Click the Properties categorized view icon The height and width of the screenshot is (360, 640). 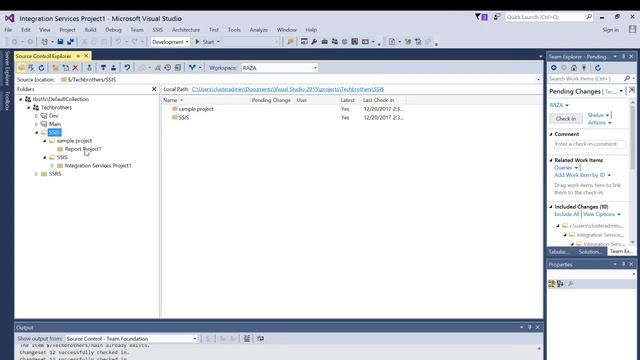[x=552, y=284]
